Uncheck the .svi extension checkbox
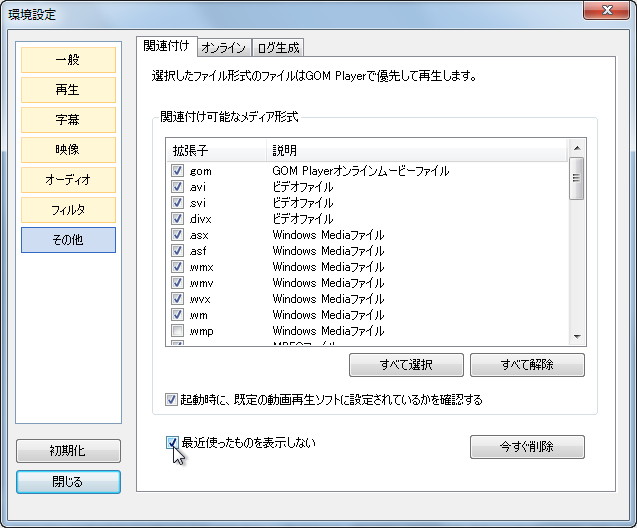Screen dimensions: 637x528 pos(177,202)
